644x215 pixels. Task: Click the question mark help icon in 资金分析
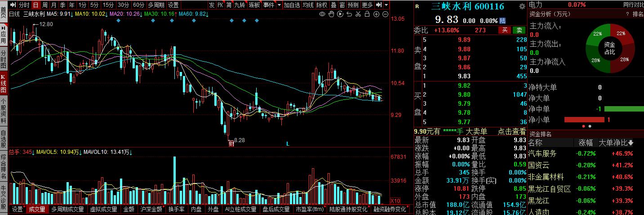[x=627, y=14]
